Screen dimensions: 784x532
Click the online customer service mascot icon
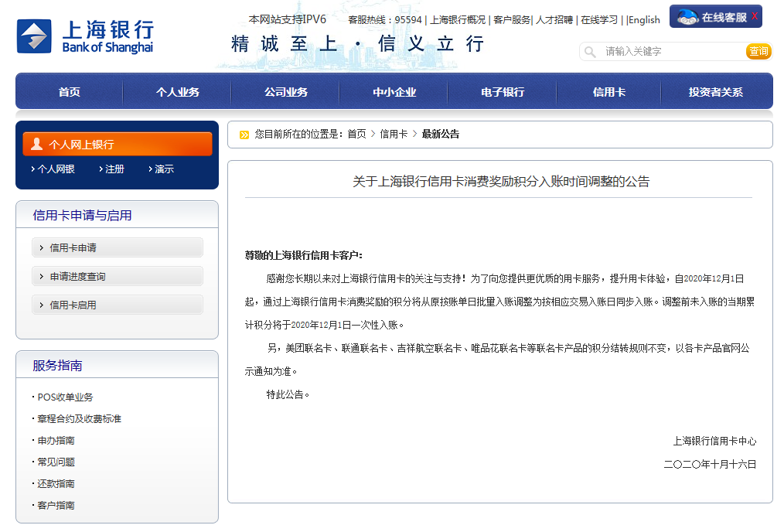point(687,17)
